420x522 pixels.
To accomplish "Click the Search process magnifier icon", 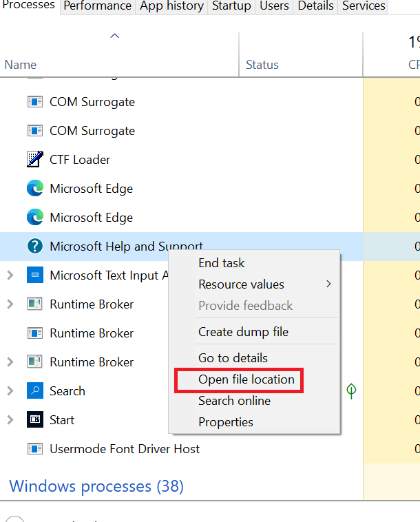I will 35,390.
